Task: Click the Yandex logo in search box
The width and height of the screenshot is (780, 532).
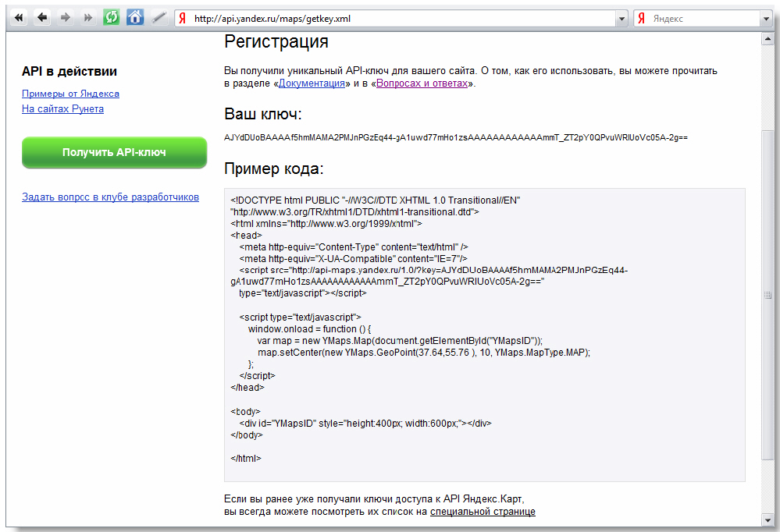Action: pos(642,19)
